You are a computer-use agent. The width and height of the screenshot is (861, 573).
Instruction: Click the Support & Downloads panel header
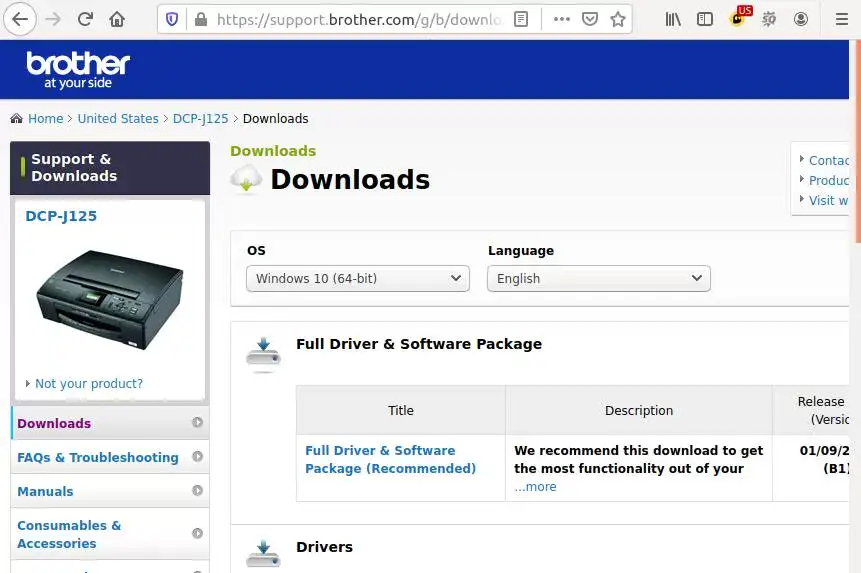click(x=110, y=167)
